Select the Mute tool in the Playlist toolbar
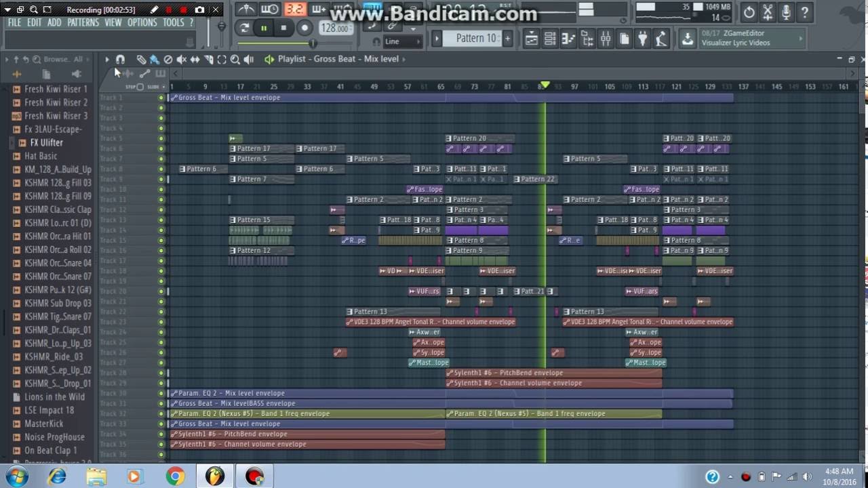 point(181,59)
